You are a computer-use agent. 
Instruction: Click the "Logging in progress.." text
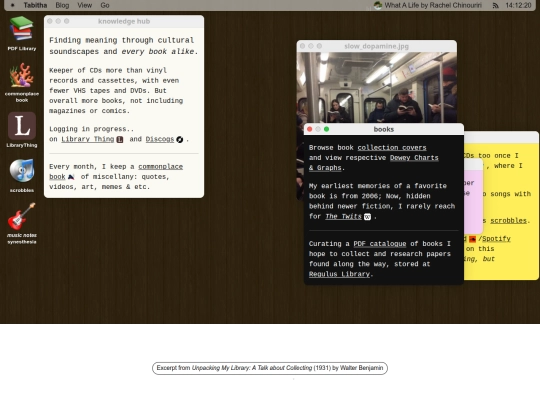pyautogui.click(x=92, y=129)
